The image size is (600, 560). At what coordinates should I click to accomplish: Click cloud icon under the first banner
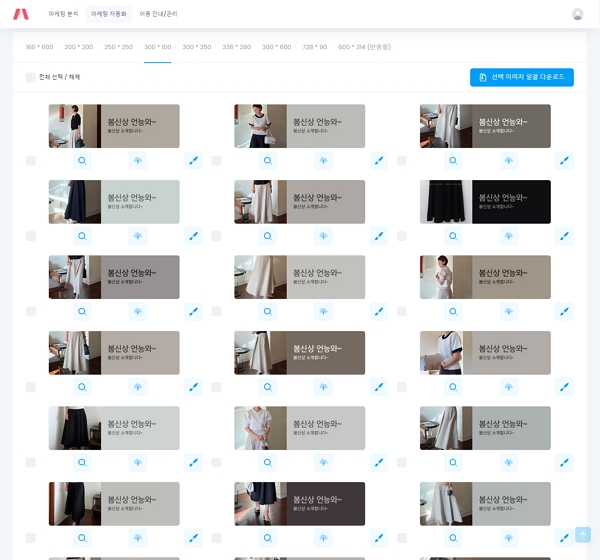138,160
